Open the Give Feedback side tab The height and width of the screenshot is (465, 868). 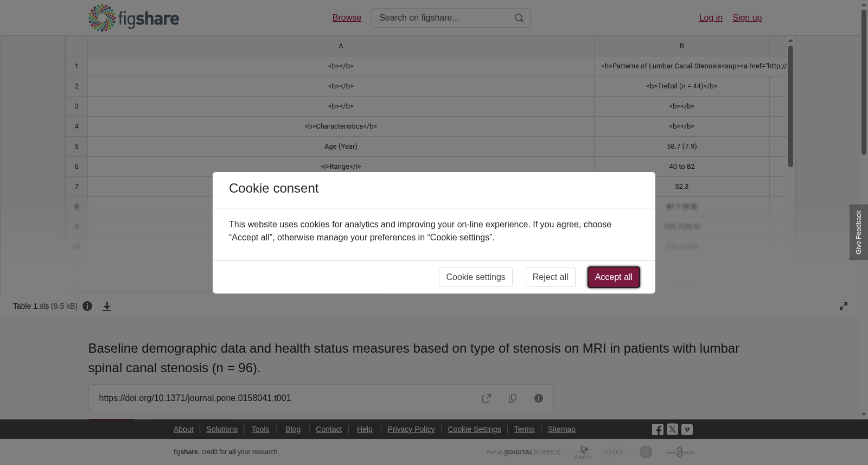(859, 232)
